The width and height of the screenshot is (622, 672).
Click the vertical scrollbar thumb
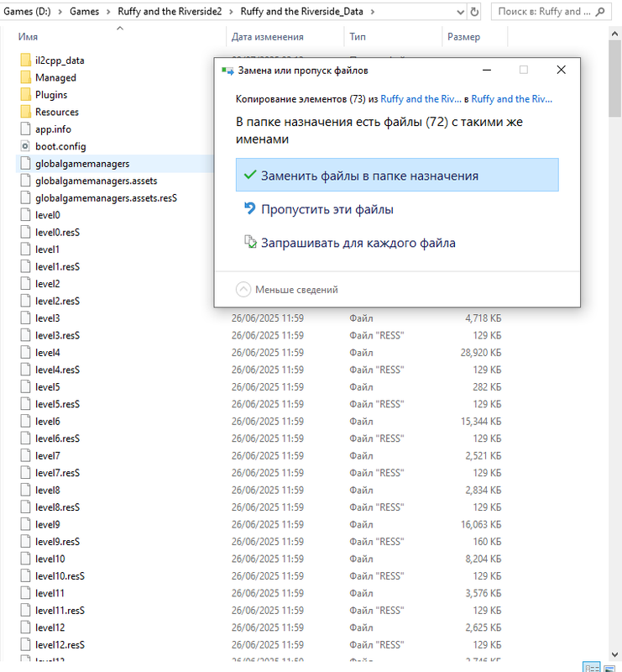614,79
